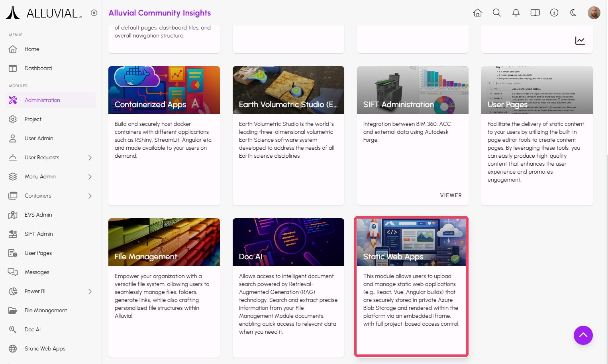The height and width of the screenshot is (364, 608).
Task: Toggle sidebar pin next to Alluvial logo
Action: click(x=94, y=13)
